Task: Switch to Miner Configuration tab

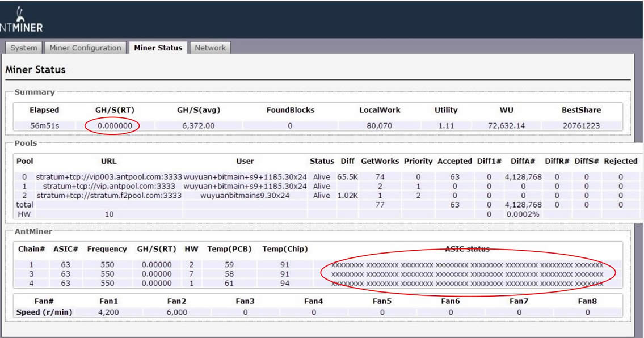Action: pos(85,48)
